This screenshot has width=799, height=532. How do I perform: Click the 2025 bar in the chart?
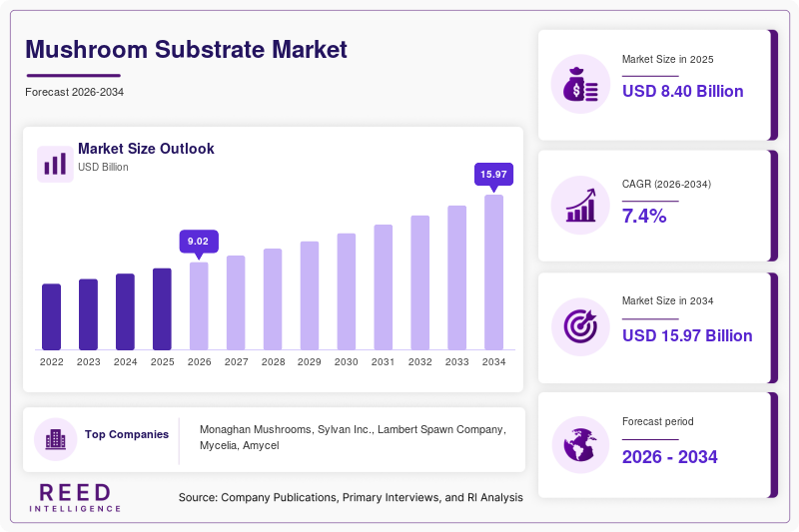point(162,309)
